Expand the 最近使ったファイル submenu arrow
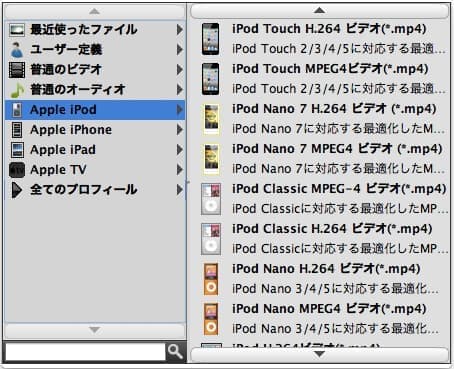Image resolution: width=454 pixels, height=369 pixels. point(180,30)
